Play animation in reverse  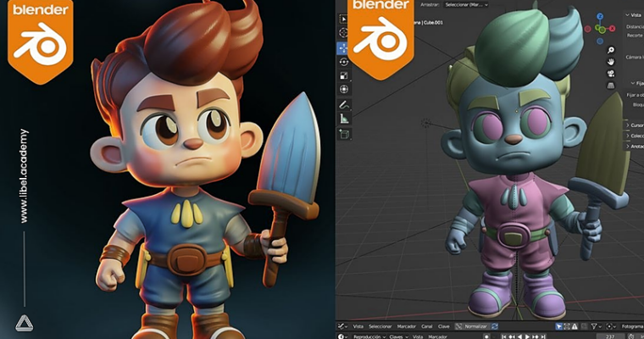pos(519,336)
